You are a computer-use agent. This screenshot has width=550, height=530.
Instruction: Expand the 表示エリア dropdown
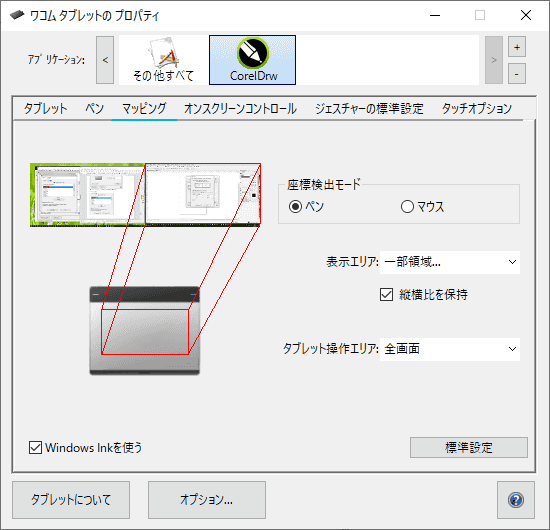click(x=450, y=262)
